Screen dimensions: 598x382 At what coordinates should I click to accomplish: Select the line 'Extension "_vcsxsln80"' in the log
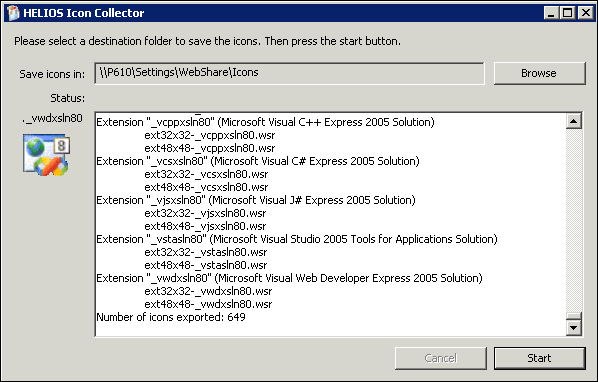[x=258, y=161]
